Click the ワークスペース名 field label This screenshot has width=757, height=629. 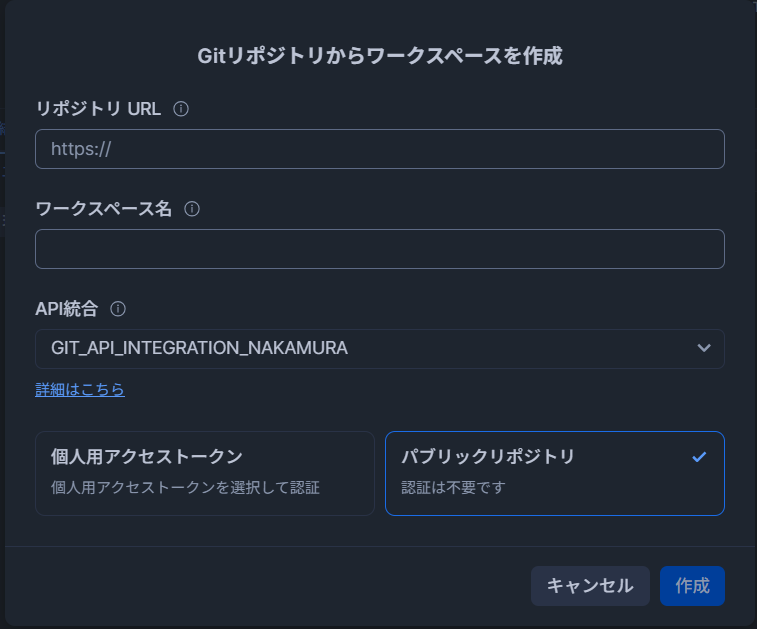[104, 209]
